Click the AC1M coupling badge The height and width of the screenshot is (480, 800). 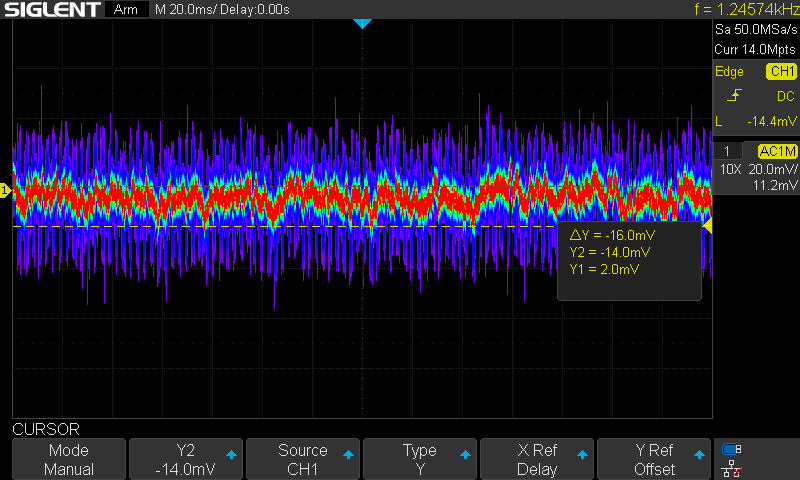pos(777,151)
